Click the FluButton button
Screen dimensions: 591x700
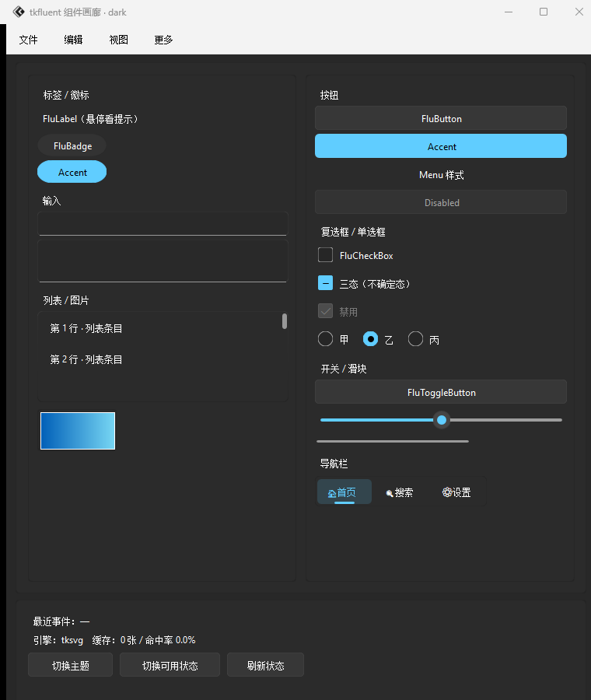coord(441,118)
